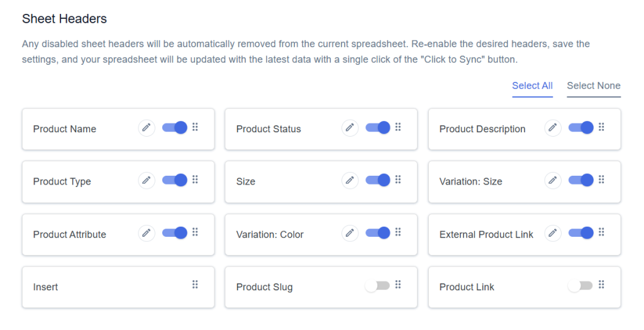Click pencil icon for Product Status
This screenshot has height=330, width=644.
coord(350,128)
